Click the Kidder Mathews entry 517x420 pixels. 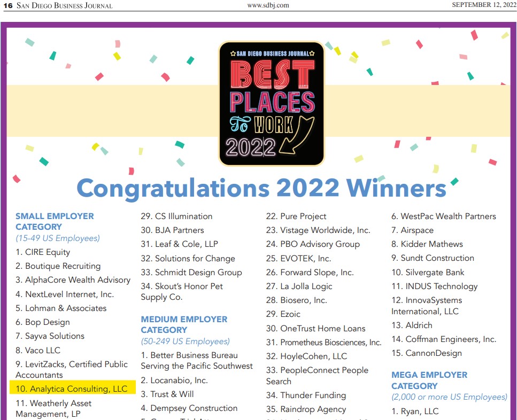(x=427, y=244)
